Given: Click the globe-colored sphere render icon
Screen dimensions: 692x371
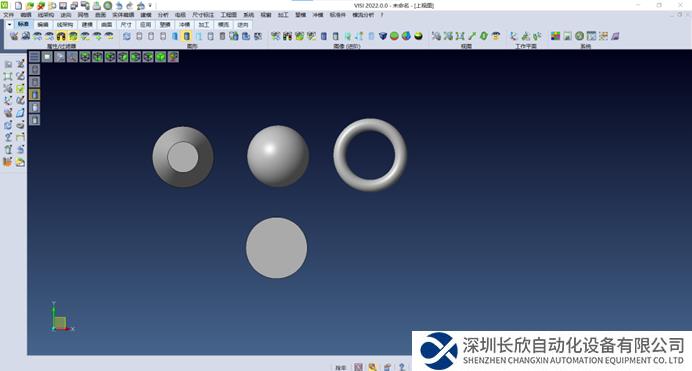Looking at the screenshot, I should click(406, 36).
